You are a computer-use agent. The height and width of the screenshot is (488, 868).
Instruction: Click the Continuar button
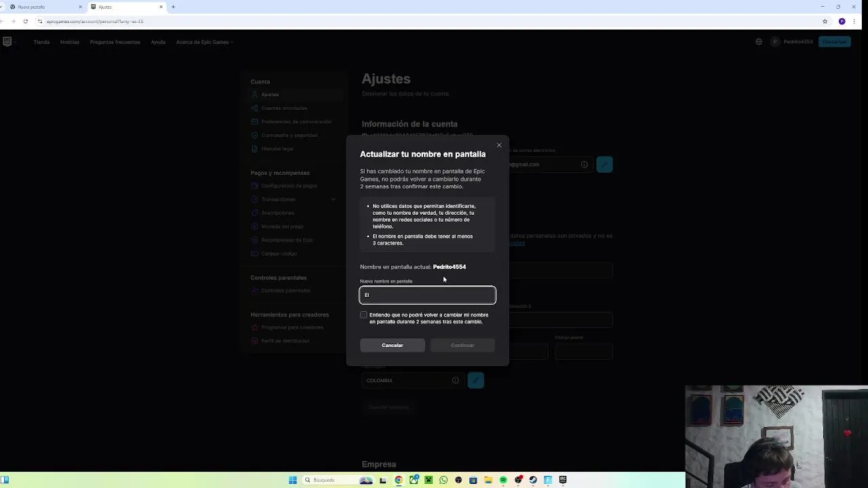pos(462,345)
